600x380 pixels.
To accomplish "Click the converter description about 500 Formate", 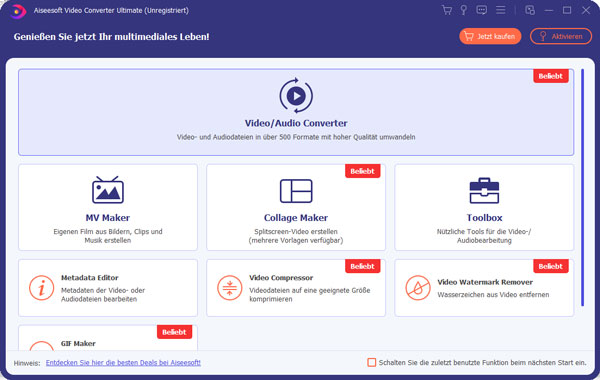I will pyautogui.click(x=296, y=137).
